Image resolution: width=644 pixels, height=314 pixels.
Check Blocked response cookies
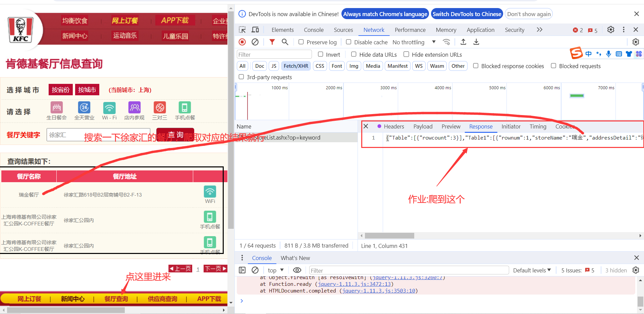pyautogui.click(x=476, y=66)
